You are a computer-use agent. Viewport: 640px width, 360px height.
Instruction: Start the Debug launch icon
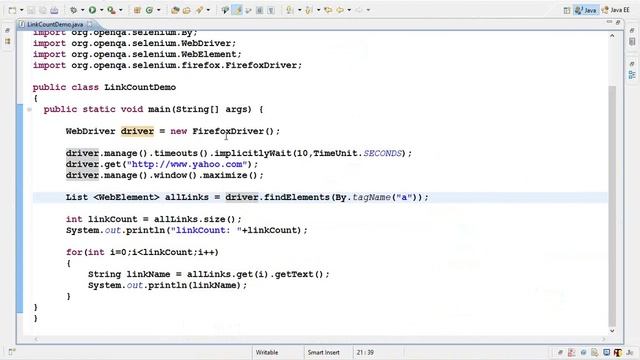(74, 10)
